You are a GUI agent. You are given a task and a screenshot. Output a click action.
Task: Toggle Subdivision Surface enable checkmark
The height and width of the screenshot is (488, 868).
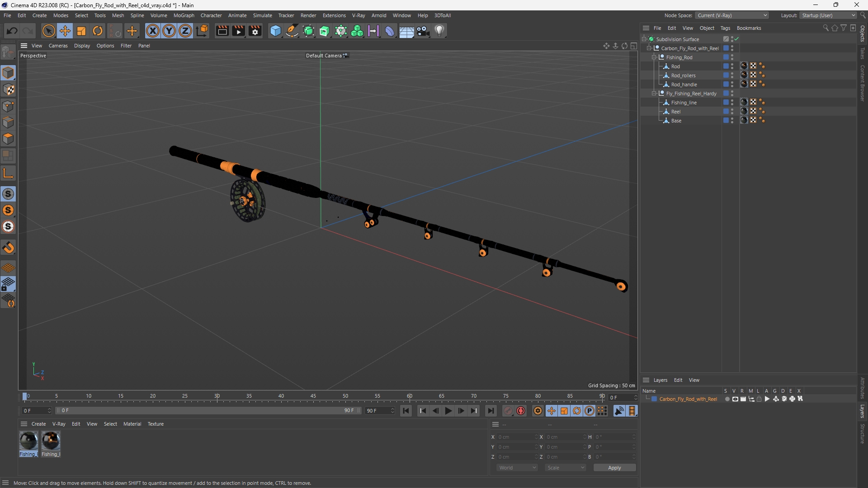[737, 39]
